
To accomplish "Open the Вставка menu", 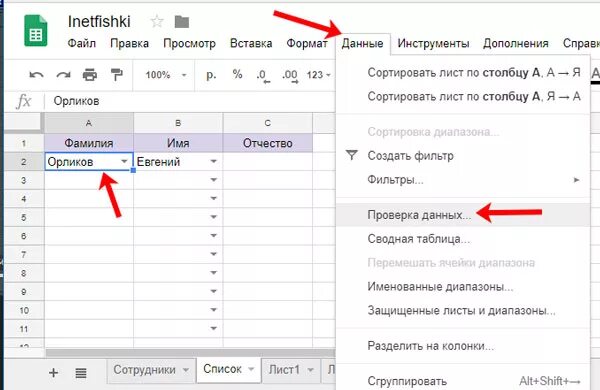I will [x=251, y=43].
